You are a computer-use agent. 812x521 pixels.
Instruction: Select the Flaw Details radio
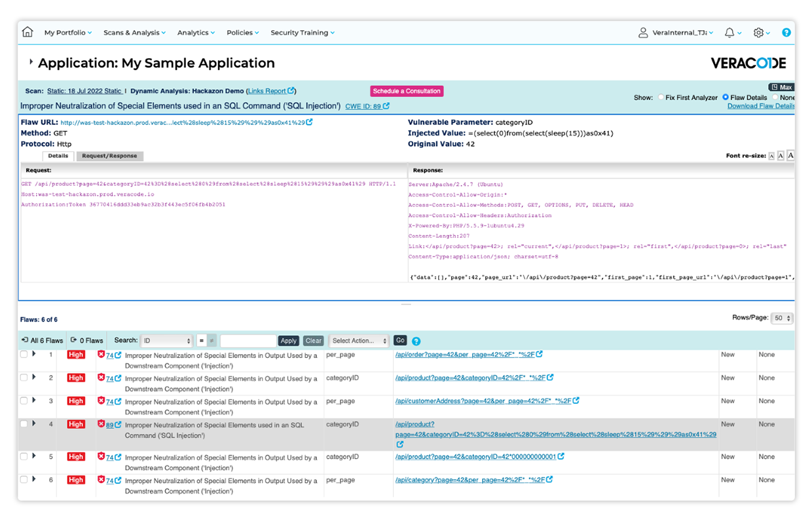pyautogui.click(x=726, y=97)
